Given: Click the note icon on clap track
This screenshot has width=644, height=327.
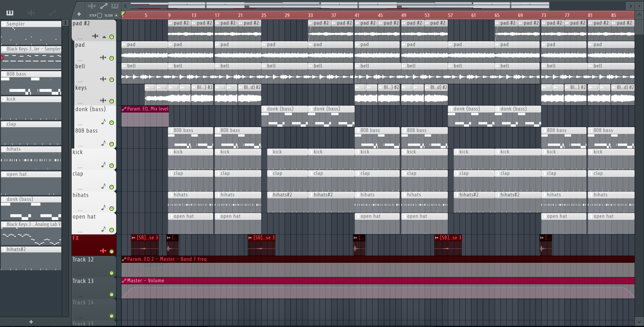Looking at the screenshot, I should (103, 186).
